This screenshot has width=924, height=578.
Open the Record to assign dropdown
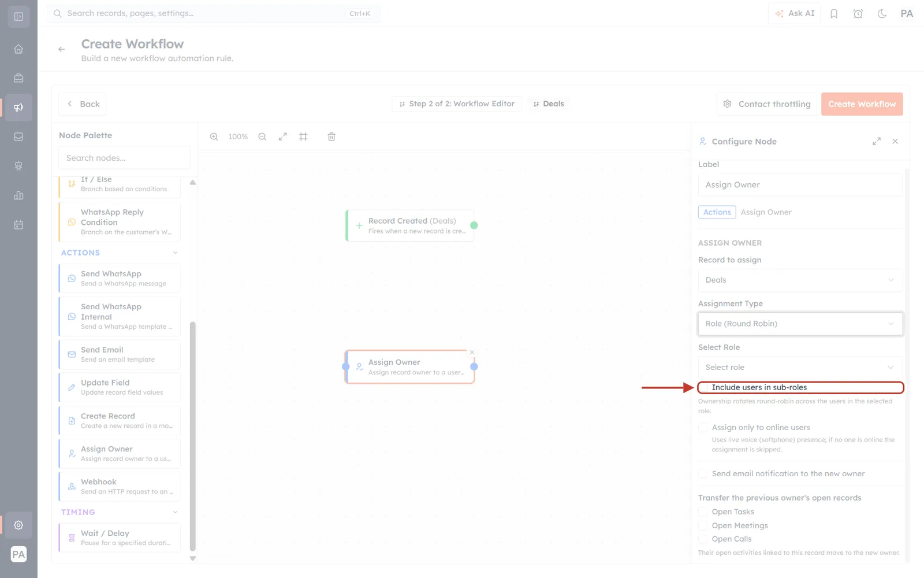click(800, 280)
